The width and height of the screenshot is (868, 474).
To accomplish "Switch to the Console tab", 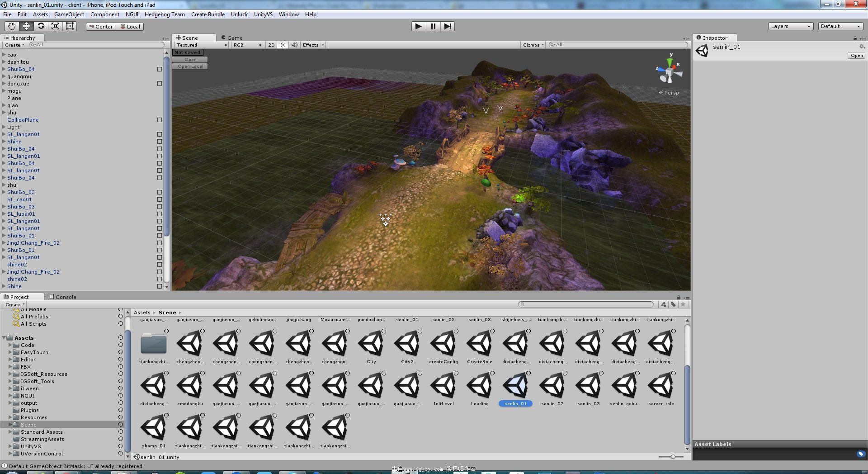I will (x=63, y=297).
